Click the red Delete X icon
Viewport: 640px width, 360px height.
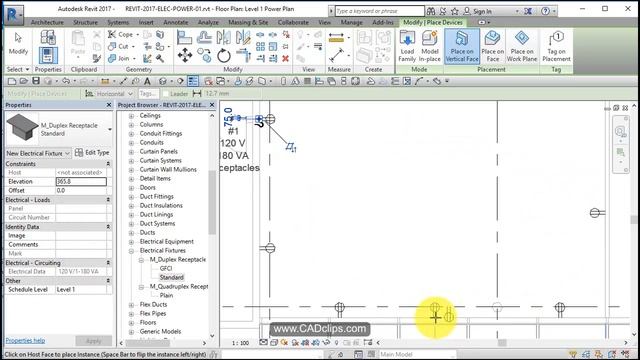pyautogui.click(x=285, y=58)
